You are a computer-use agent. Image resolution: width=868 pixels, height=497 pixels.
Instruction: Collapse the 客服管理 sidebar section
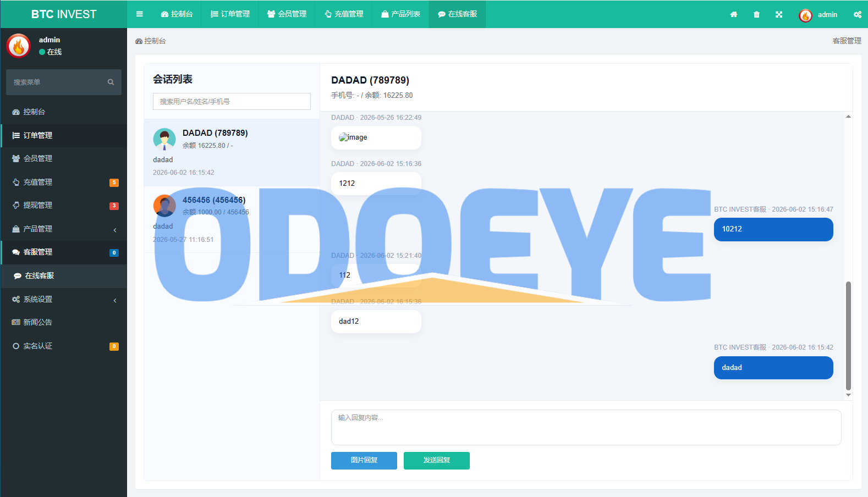64,252
